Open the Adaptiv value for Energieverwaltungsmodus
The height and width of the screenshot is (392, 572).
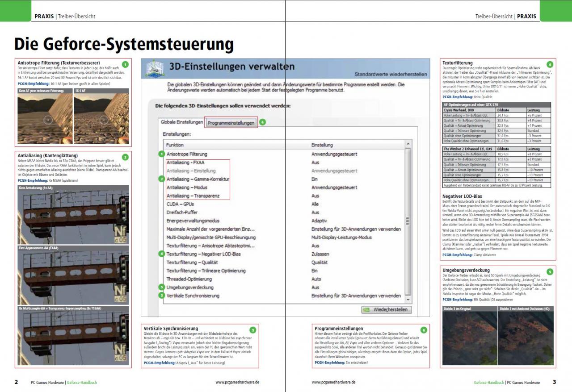click(319, 221)
